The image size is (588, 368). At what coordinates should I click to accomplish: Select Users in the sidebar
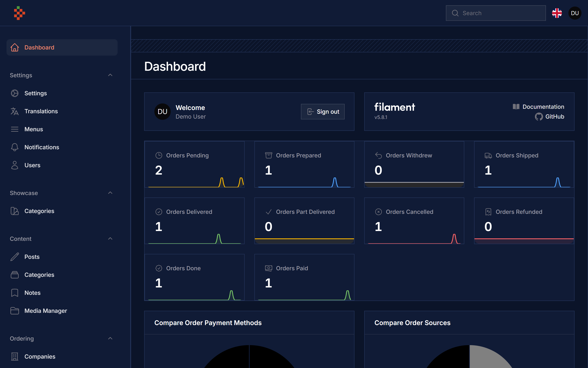pyautogui.click(x=62, y=165)
